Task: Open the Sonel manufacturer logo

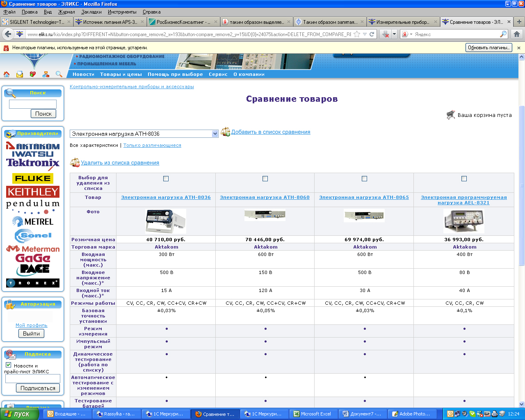Action: tap(33, 235)
